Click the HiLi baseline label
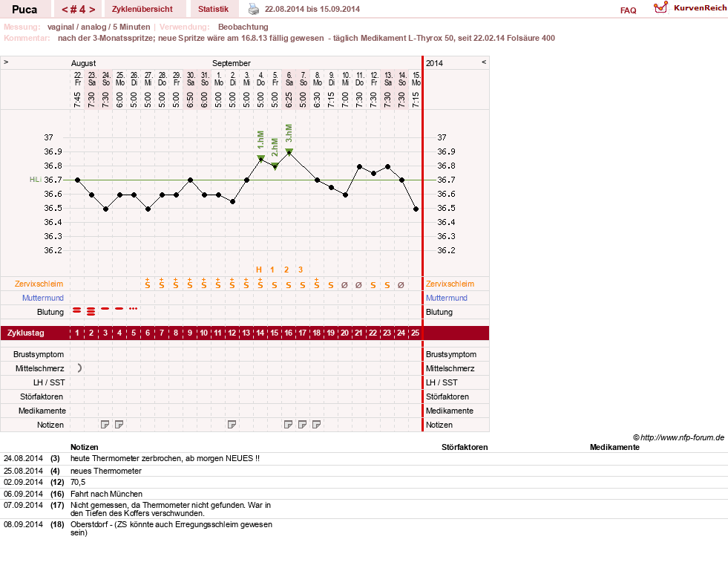This screenshot has height=571, width=728. click(36, 180)
